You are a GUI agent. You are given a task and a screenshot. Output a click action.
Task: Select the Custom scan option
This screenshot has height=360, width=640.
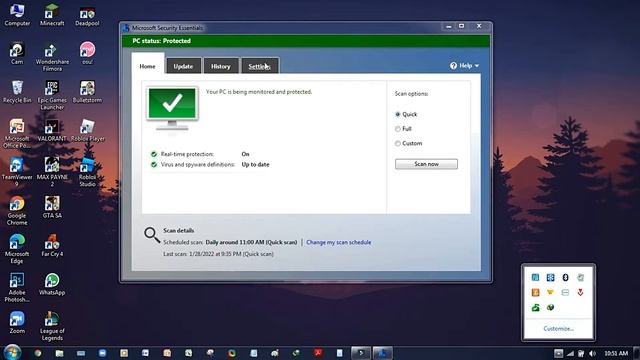398,144
